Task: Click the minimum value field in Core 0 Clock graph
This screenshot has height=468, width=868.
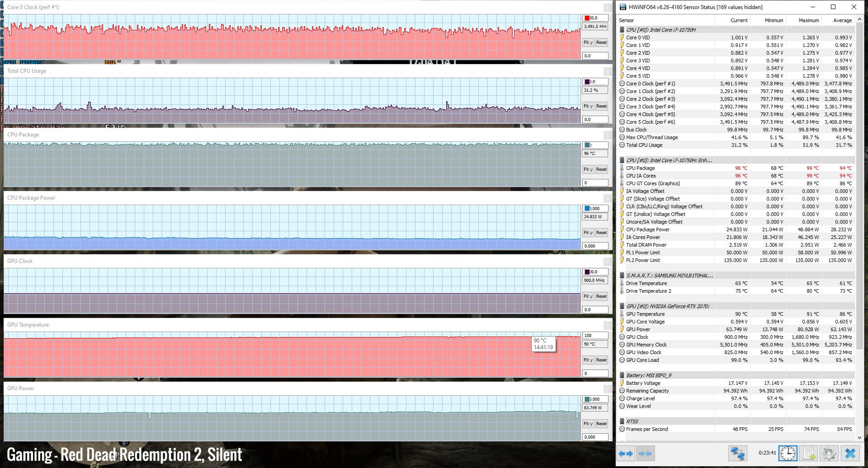Action: 595,56
